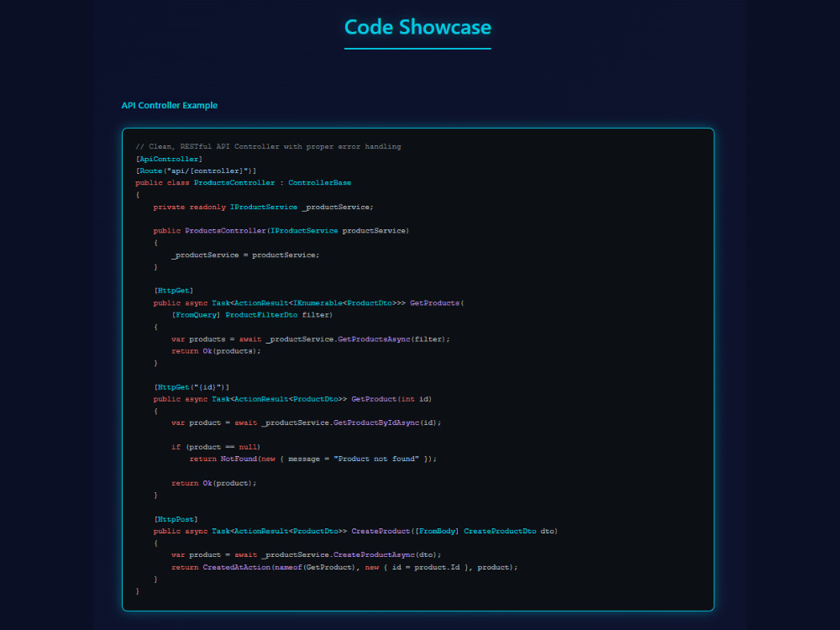Viewport: 840px width, 630px height.
Task: Click the return CreatedAtAction line
Action: point(344,567)
